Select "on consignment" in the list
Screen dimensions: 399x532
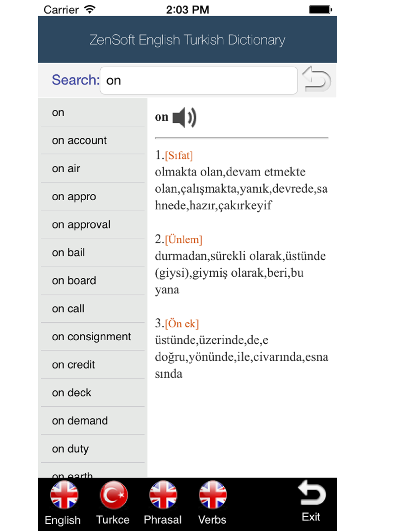point(93,337)
